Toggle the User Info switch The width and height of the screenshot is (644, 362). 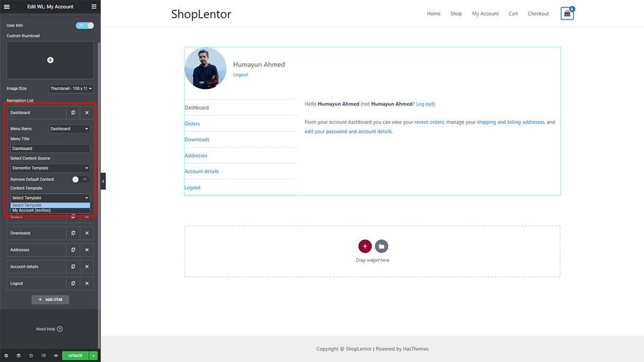[85, 25]
